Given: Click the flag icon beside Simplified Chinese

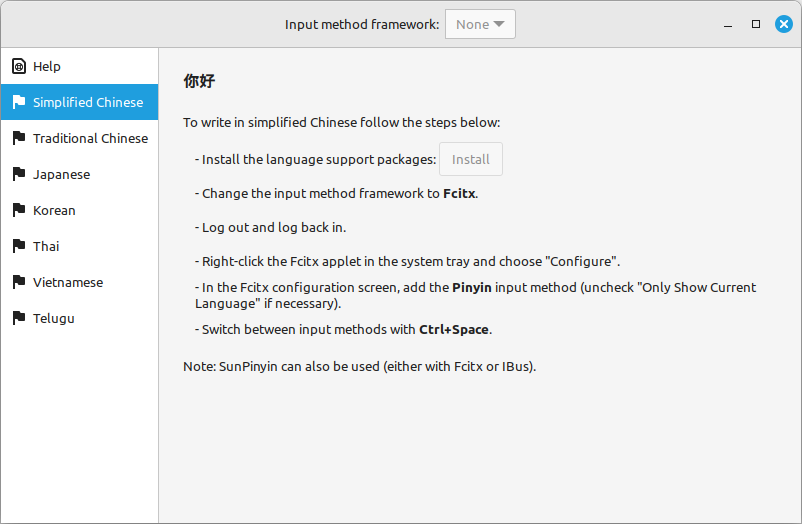Looking at the screenshot, I should coord(18,102).
